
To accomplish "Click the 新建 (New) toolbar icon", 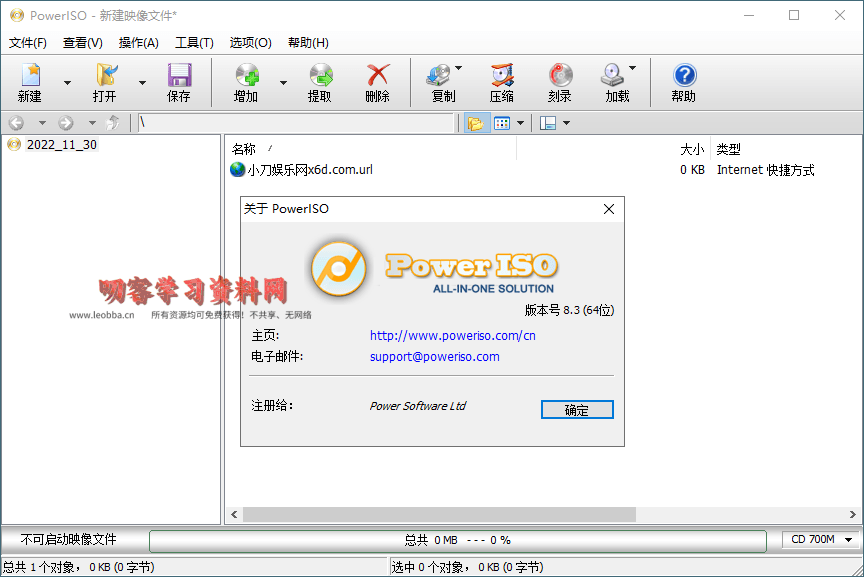I will coord(30,82).
